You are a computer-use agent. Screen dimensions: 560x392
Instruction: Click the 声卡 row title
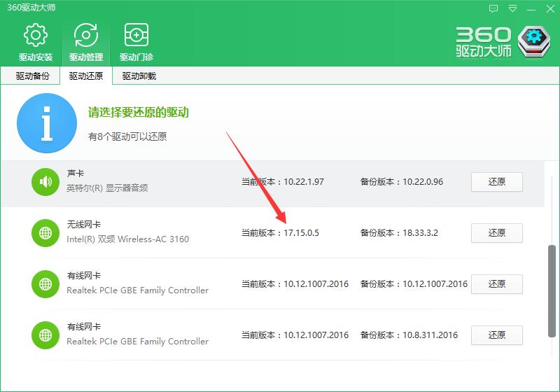pyautogui.click(x=76, y=174)
